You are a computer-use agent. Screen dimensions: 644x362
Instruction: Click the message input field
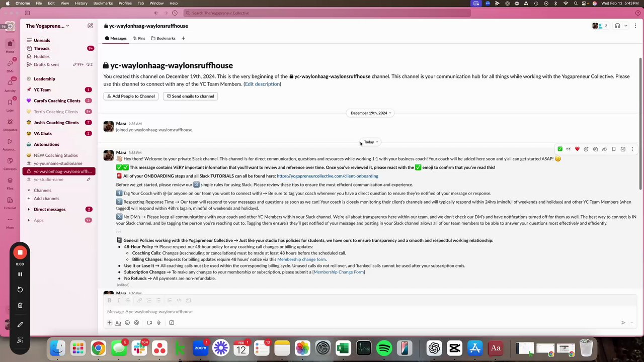point(370,311)
